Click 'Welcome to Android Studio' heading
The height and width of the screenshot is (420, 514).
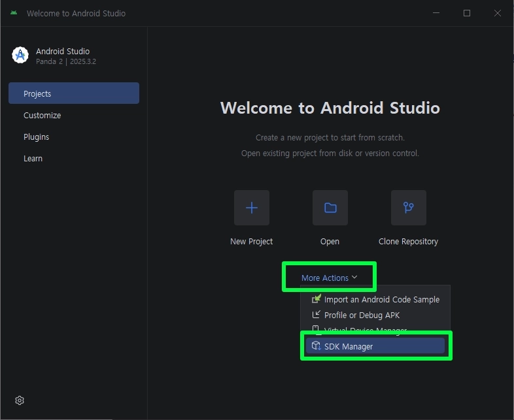[x=330, y=108]
